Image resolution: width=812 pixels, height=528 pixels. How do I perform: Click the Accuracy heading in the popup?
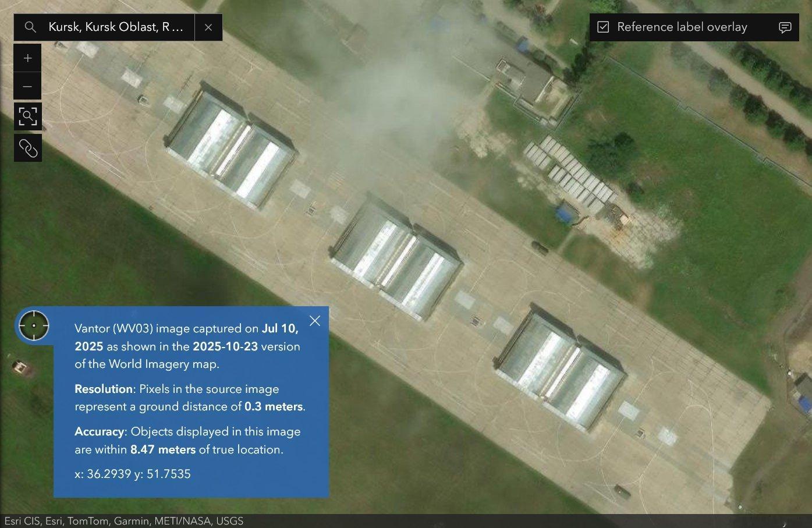click(100, 432)
